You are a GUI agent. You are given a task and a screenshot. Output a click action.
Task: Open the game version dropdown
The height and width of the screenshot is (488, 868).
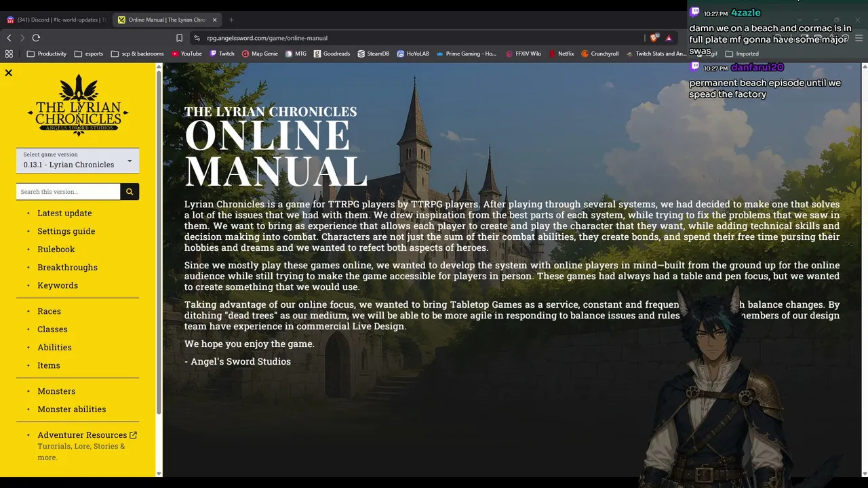click(x=77, y=161)
